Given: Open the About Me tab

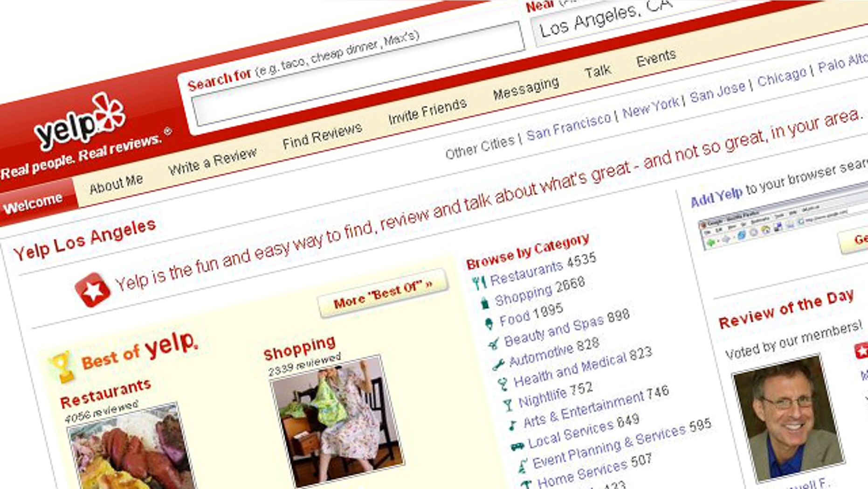Looking at the screenshot, I should click(116, 184).
